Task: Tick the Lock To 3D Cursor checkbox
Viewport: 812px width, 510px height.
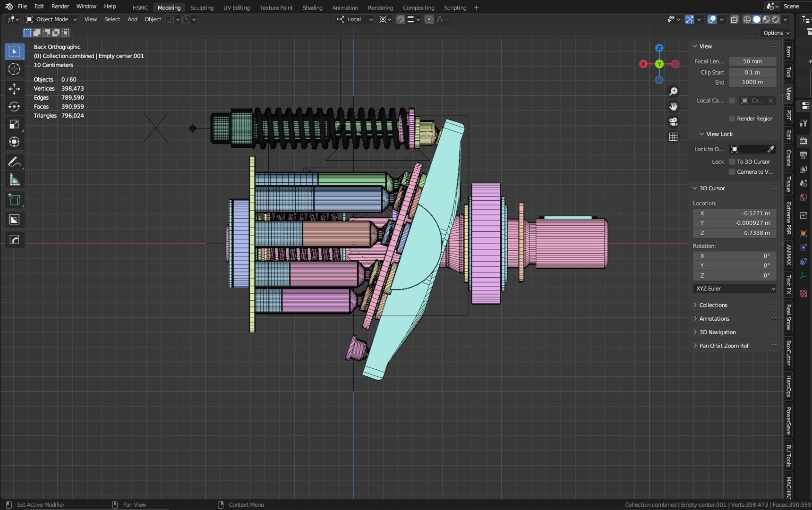Action: [732, 161]
